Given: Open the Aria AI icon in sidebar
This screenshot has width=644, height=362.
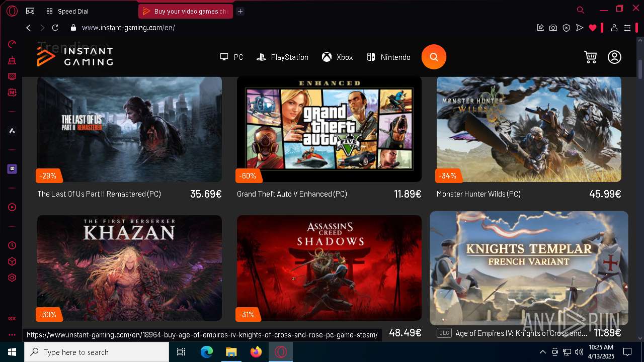Looking at the screenshot, I should [12, 131].
